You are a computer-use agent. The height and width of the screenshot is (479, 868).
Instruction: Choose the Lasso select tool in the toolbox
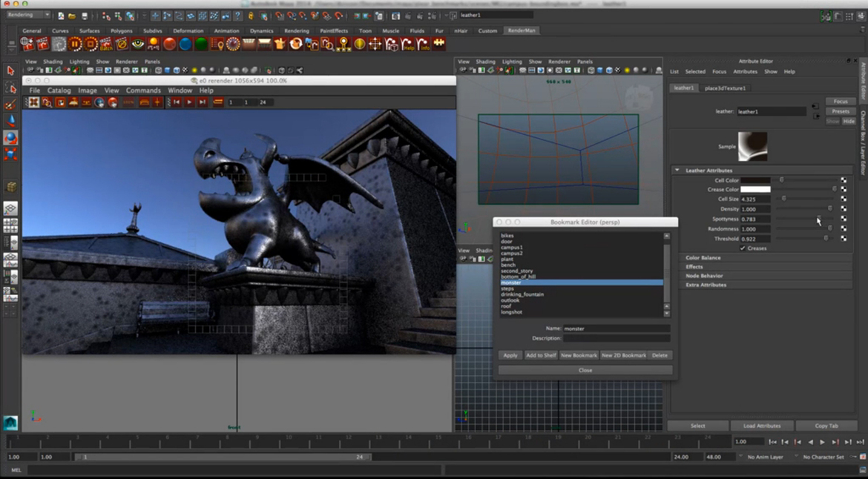coord(10,88)
